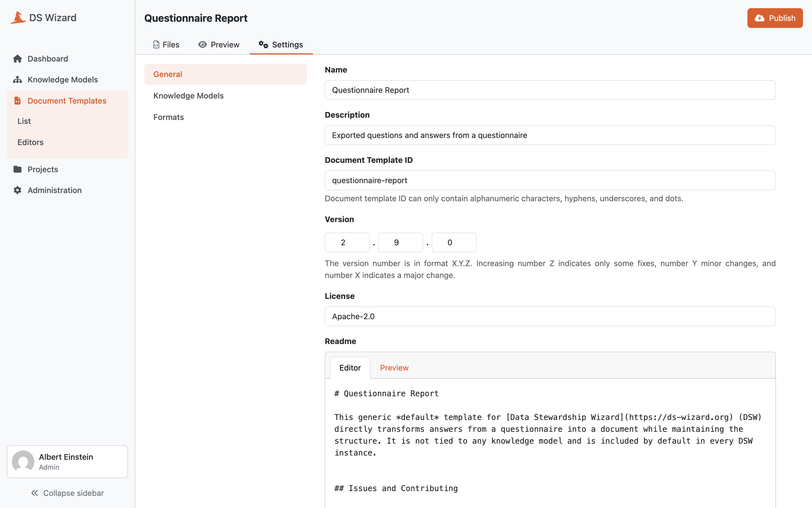Click the DS Wizard hat logo icon
The height and width of the screenshot is (508, 812).
coord(18,17)
